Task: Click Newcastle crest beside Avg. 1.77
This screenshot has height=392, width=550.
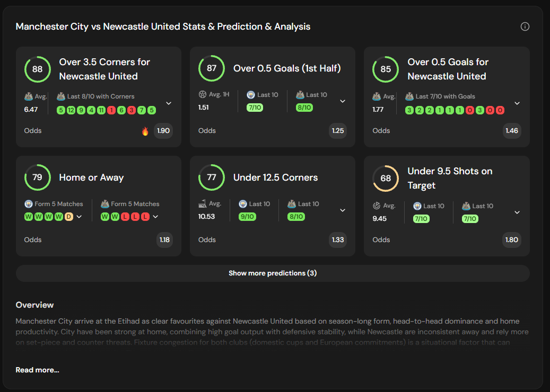Action: pyautogui.click(x=377, y=96)
